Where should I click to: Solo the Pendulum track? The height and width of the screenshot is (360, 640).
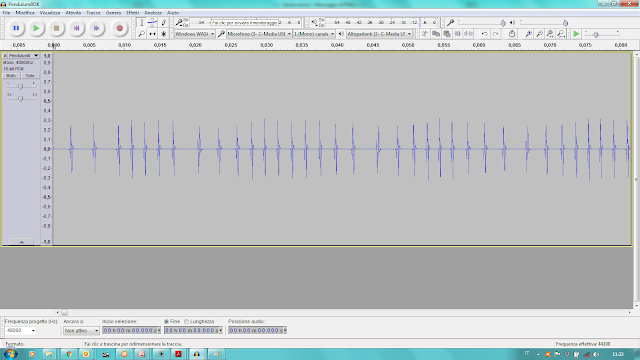30,76
